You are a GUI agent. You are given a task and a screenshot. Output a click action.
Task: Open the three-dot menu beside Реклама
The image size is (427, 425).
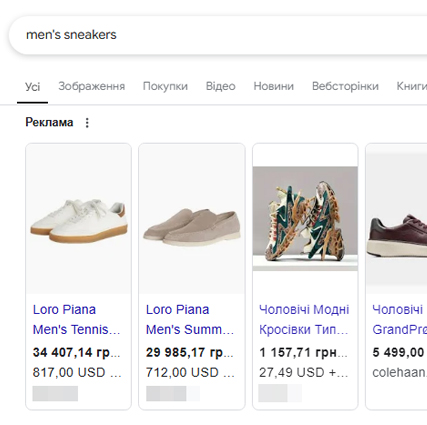[x=87, y=123]
